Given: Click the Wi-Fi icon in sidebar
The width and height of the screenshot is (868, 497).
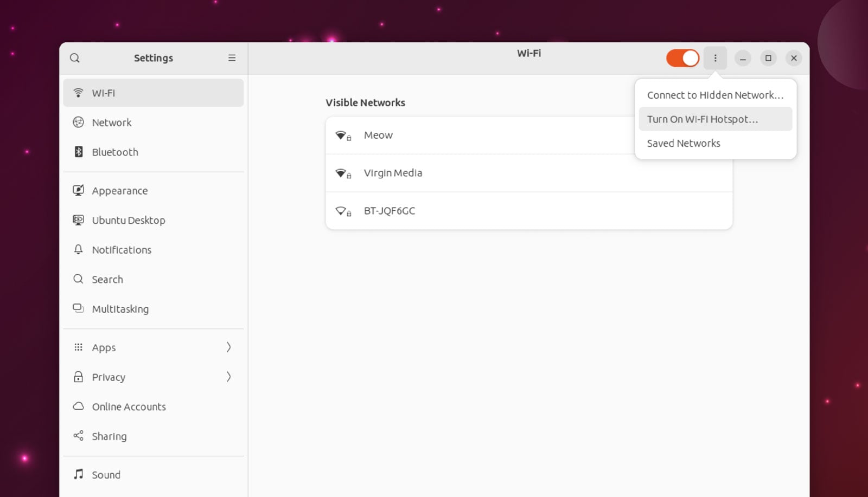Looking at the screenshot, I should tap(78, 93).
